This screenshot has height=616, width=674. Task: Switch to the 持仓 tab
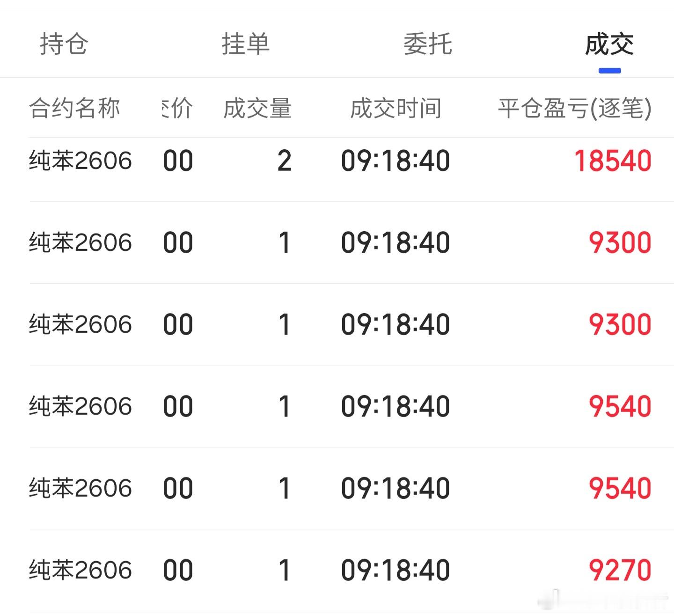(x=65, y=44)
